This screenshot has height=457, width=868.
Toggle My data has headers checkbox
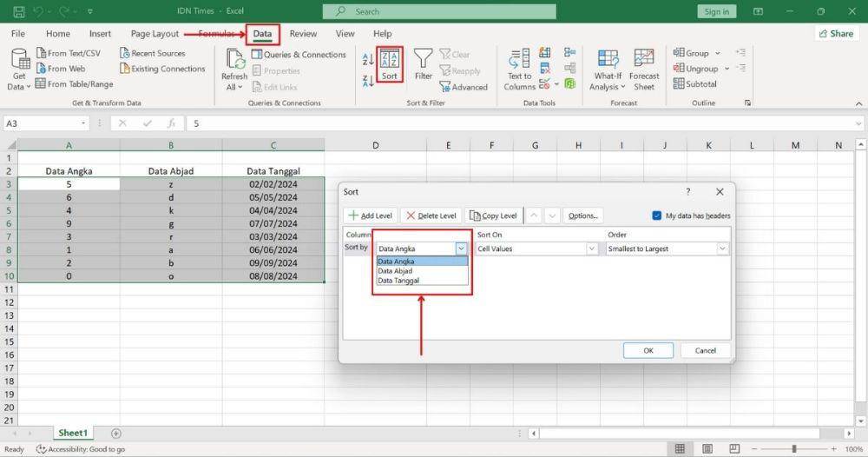click(656, 215)
